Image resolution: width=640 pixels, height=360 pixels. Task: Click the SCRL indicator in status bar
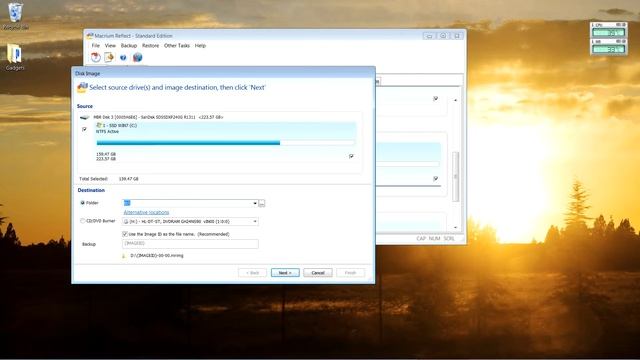tap(449, 238)
